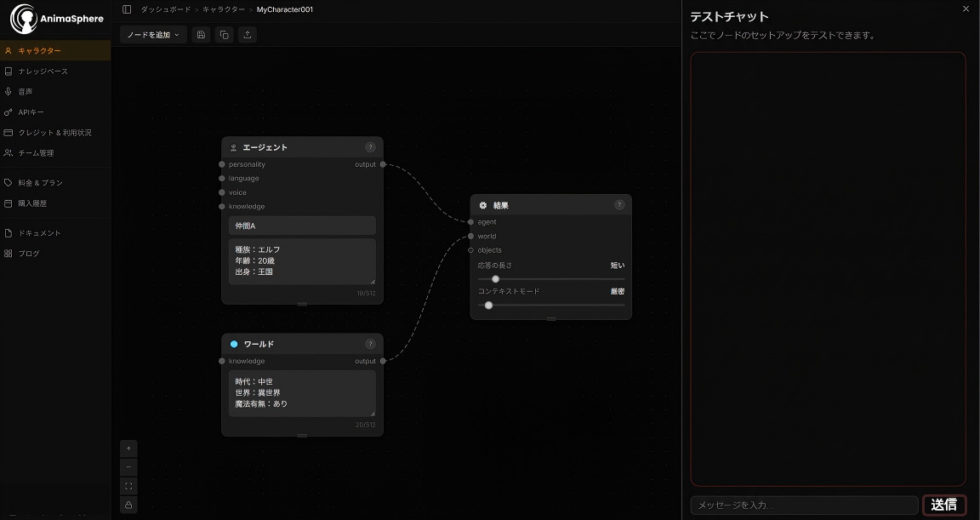Open the ブログ page
This screenshot has width=980, height=520.
[32, 253]
